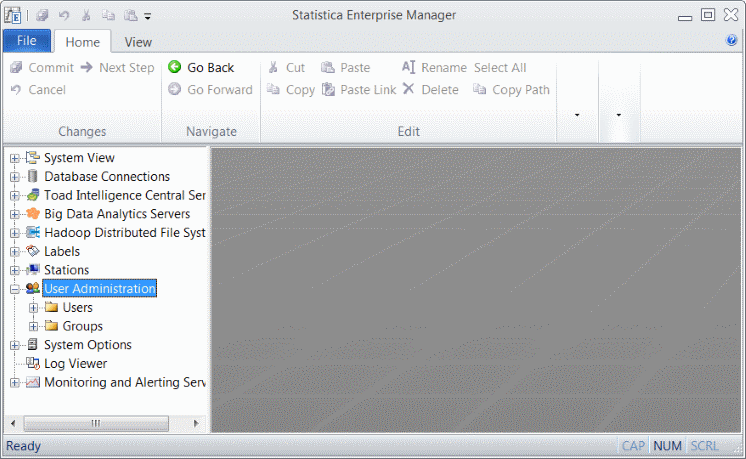Screen dimensions: 746x459
Task: Click the tree scrollbar left arrow
Action: coord(13,423)
